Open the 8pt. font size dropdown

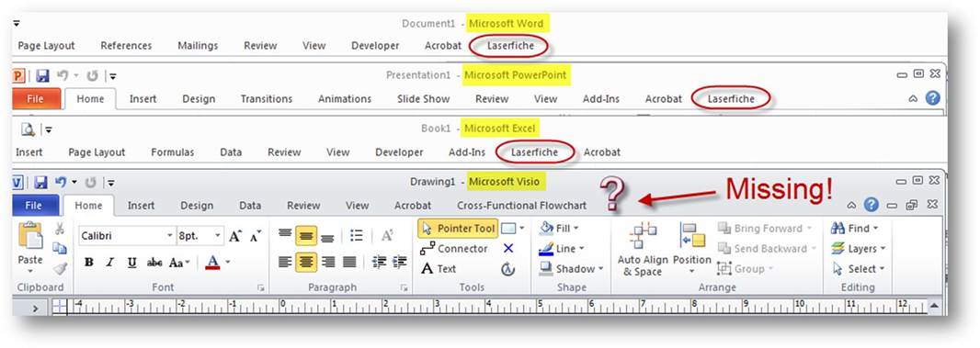[218, 236]
